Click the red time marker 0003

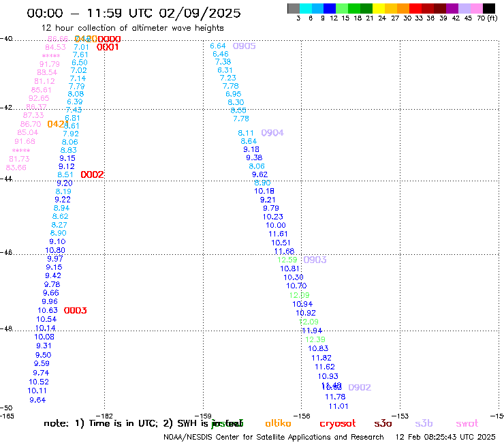[75, 311]
